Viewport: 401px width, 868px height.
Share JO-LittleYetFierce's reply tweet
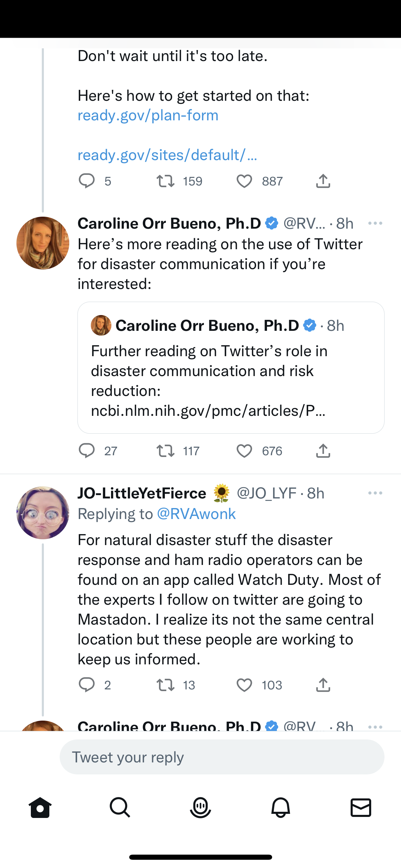point(323,685)
